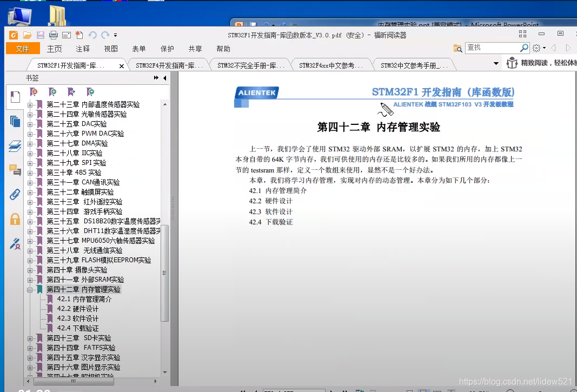Open the page thumbnails sidebar icon
Viewport: 577px width, 392px height.
click(15, 121)
